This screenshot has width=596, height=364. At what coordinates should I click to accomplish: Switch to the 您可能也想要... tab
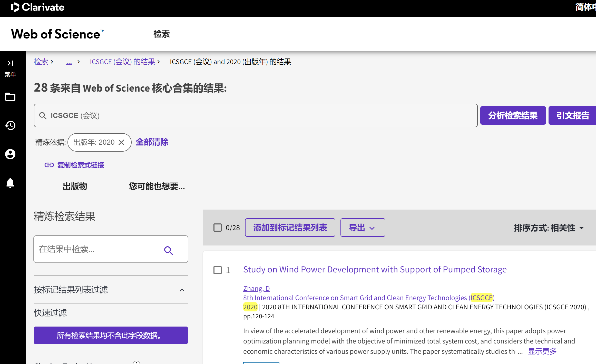click(157, 186)
